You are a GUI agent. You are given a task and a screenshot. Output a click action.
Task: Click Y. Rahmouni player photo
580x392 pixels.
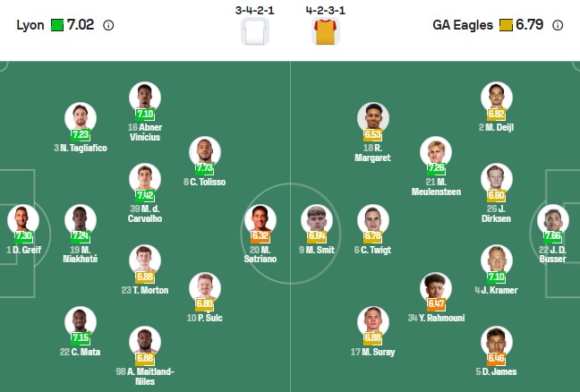coord(436,288)
